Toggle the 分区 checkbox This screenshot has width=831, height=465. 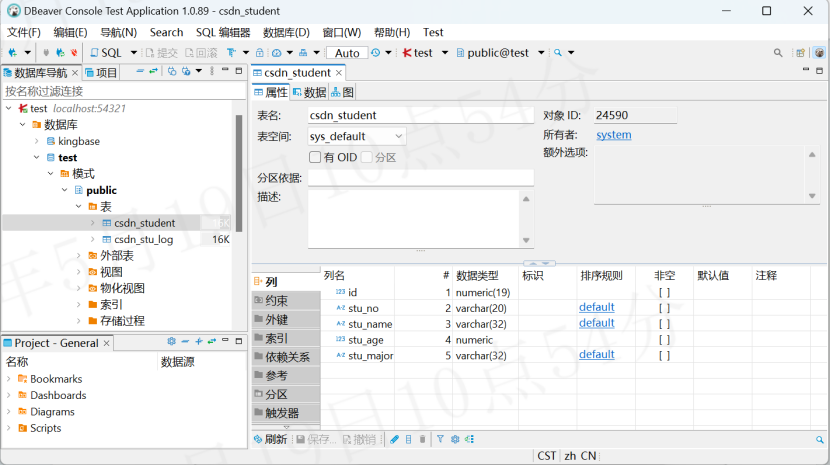pos(366,157)
